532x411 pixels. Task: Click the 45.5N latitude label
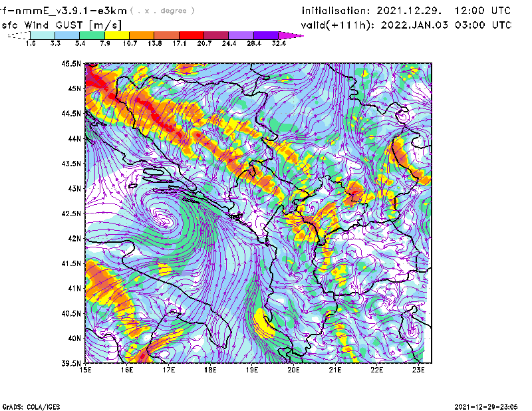(x=71, y=63)
